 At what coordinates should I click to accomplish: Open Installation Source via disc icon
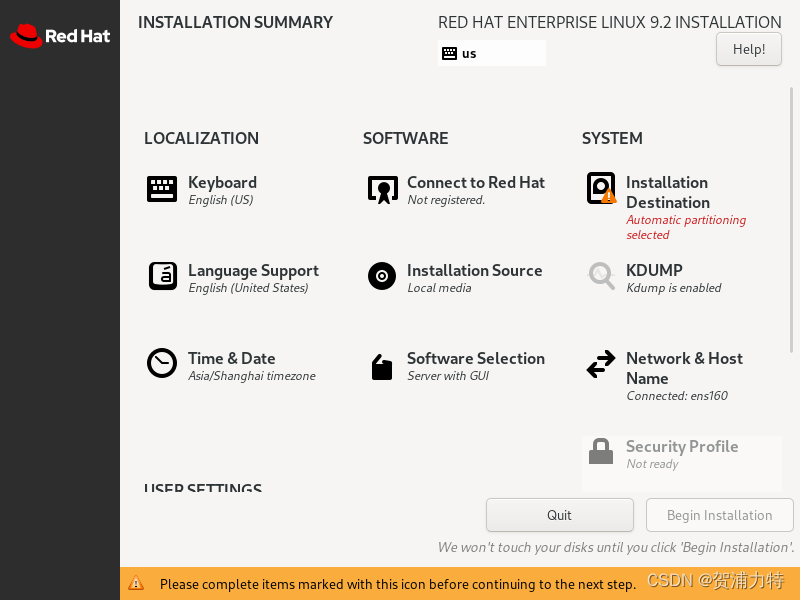(381, 277)
